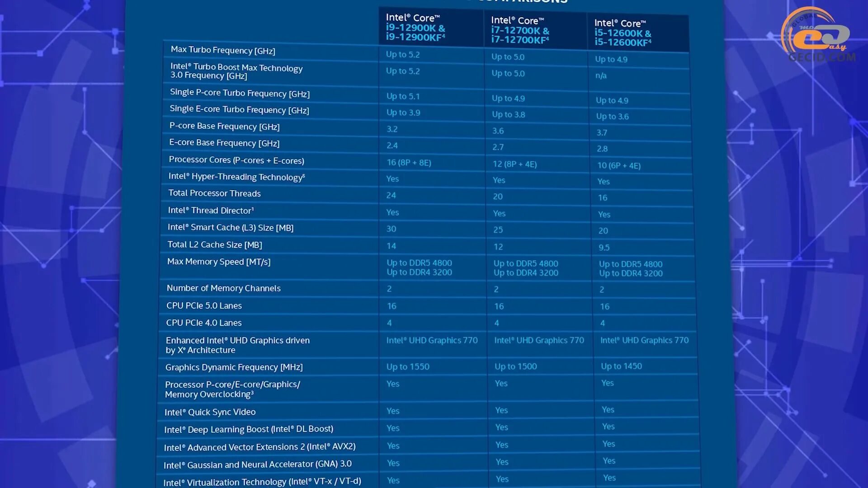Click the Processor P-core/E-core/Graphics/Memory Overclocking label

click(x=232, y=389)
